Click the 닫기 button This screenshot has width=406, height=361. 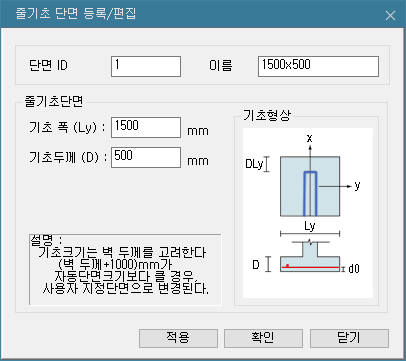tap(349, 338)
